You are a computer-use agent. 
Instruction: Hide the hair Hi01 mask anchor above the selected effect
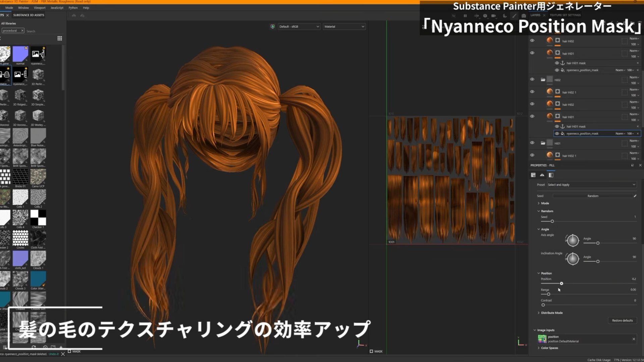point(557,126)
